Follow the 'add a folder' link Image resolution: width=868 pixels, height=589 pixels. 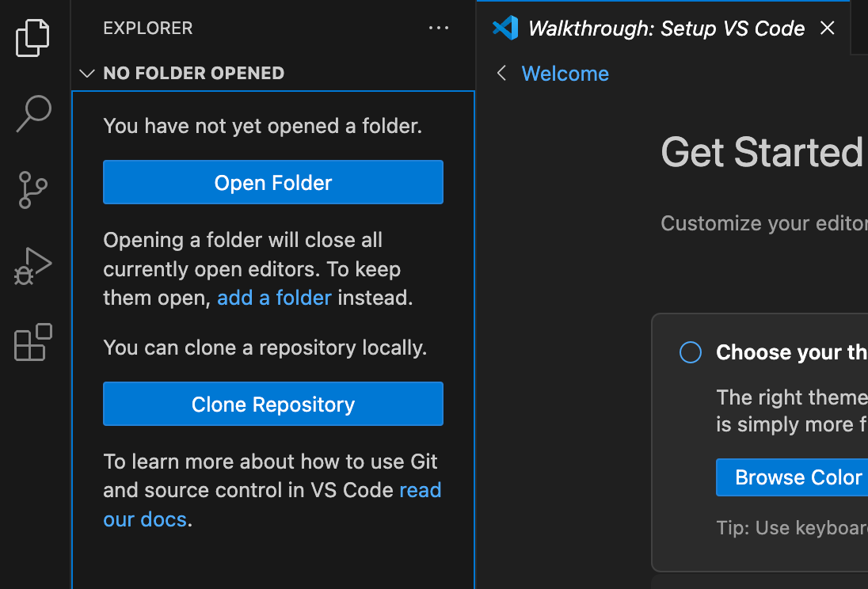(274, 298)
